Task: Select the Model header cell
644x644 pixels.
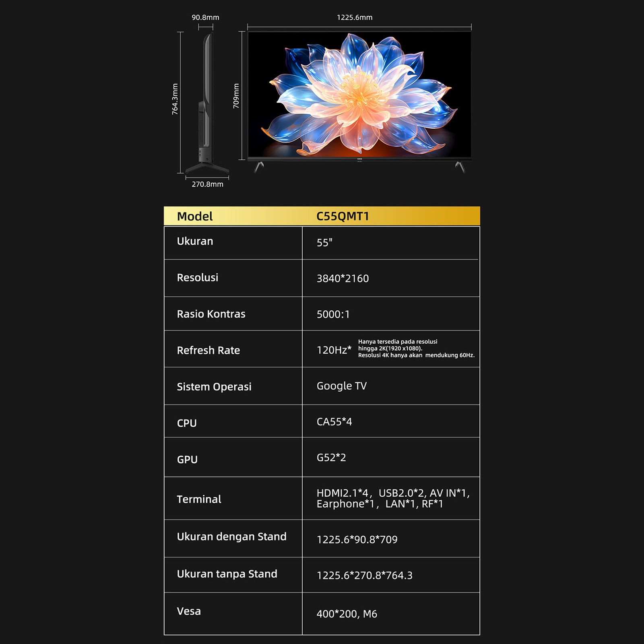Action: point(195,217)
